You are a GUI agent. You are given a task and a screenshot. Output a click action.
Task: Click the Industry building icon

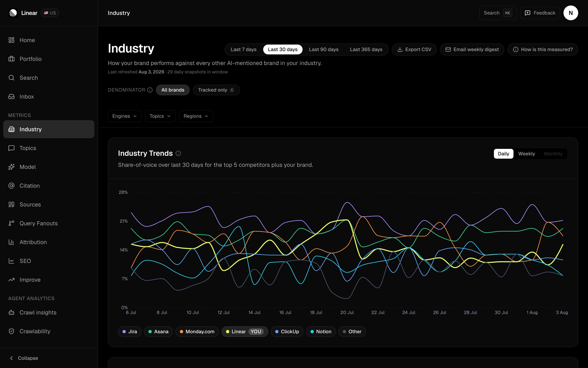click(11, 129)
